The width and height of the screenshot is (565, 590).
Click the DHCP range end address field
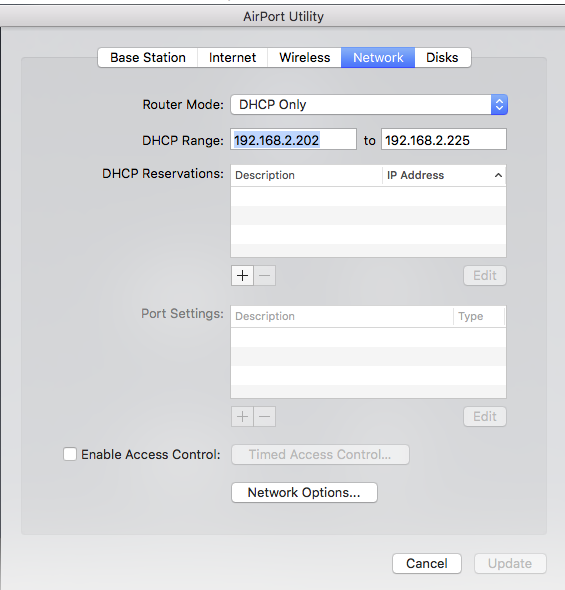pyautogui.click(x=444, y=139)
